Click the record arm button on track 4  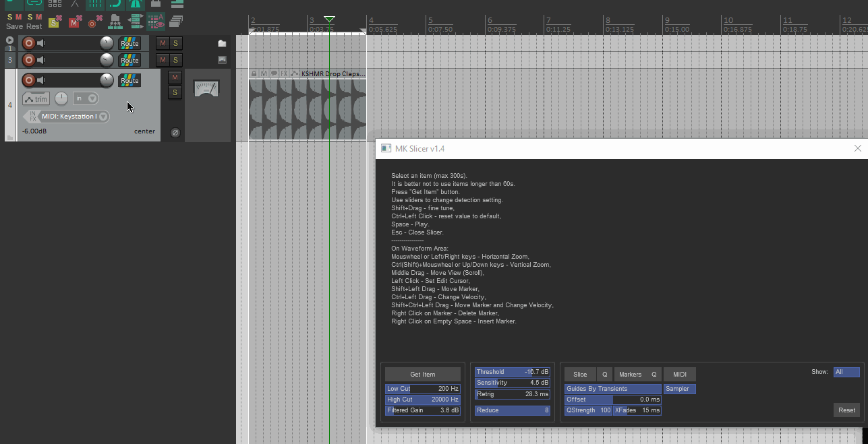pyautogui.click(x=28, y=80)
